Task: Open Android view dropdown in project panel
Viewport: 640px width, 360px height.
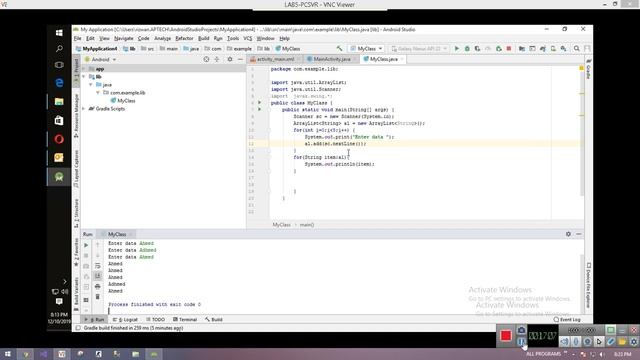Action: pos(100,60)
